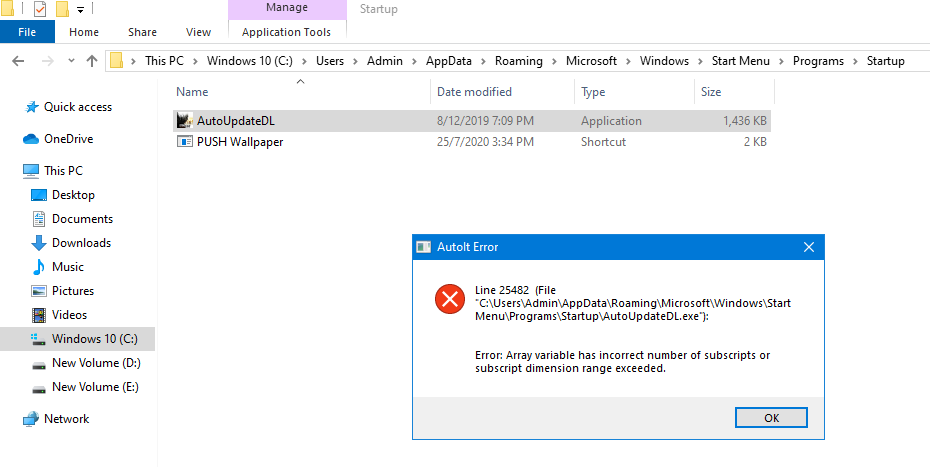The image size is (930, 467).
Task: Switch to the Home ribbon tab
Action: pos(84,32)
